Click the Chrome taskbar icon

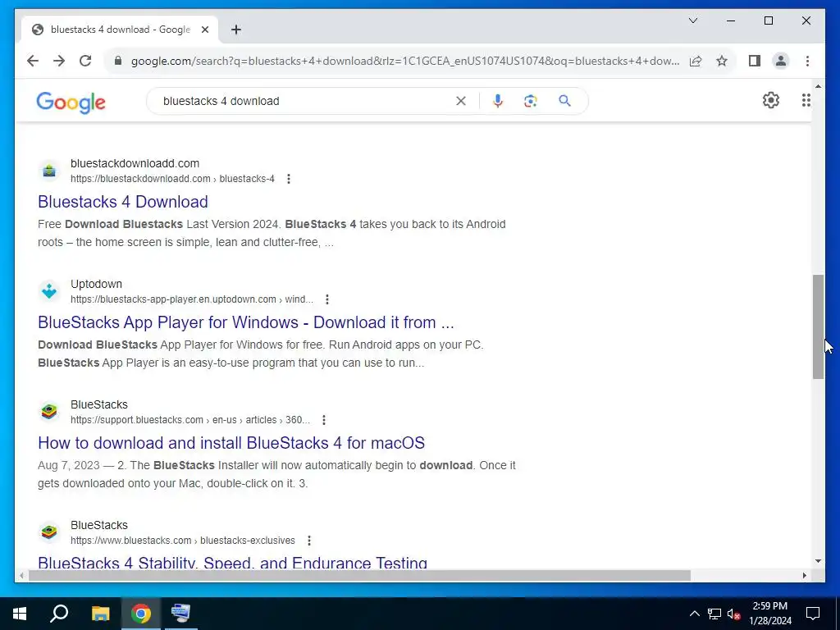[141, 614]
